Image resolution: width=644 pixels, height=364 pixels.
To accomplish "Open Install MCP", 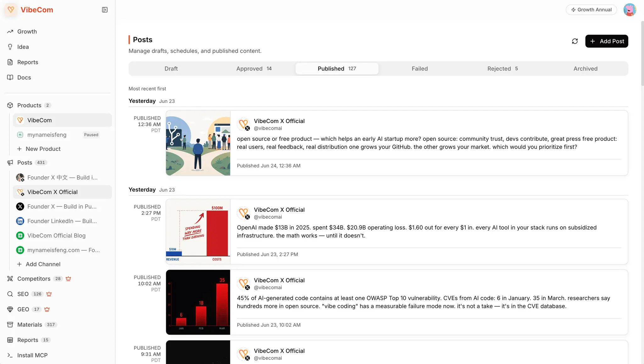I will 32,355.
